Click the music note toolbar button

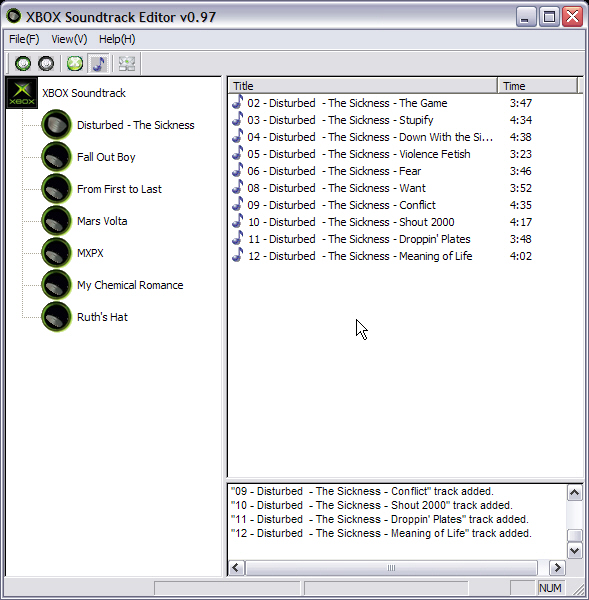coord(99,64)
